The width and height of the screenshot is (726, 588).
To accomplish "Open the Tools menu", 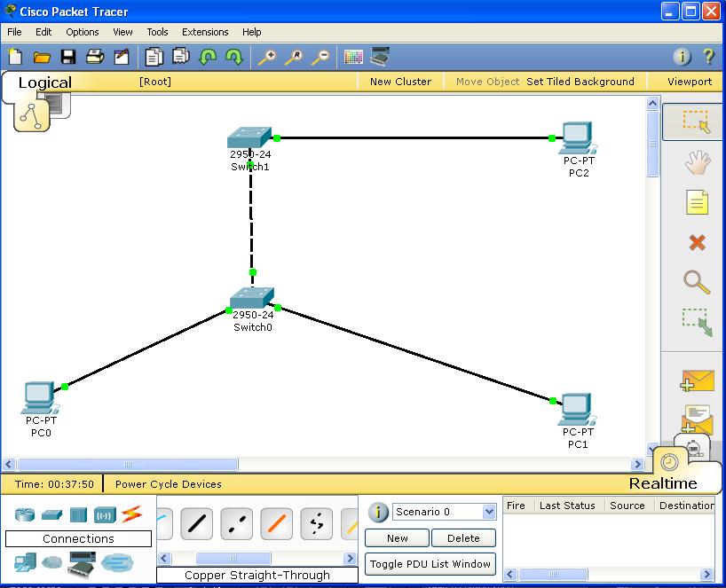I will click(157, 32).
